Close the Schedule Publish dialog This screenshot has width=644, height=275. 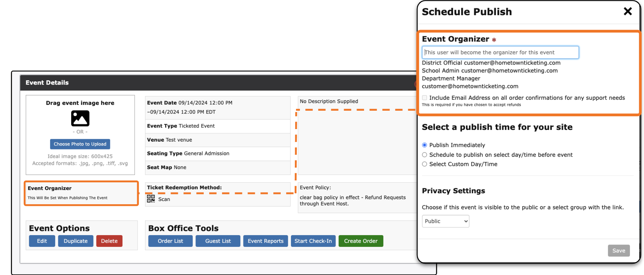[x=628, y=11]
